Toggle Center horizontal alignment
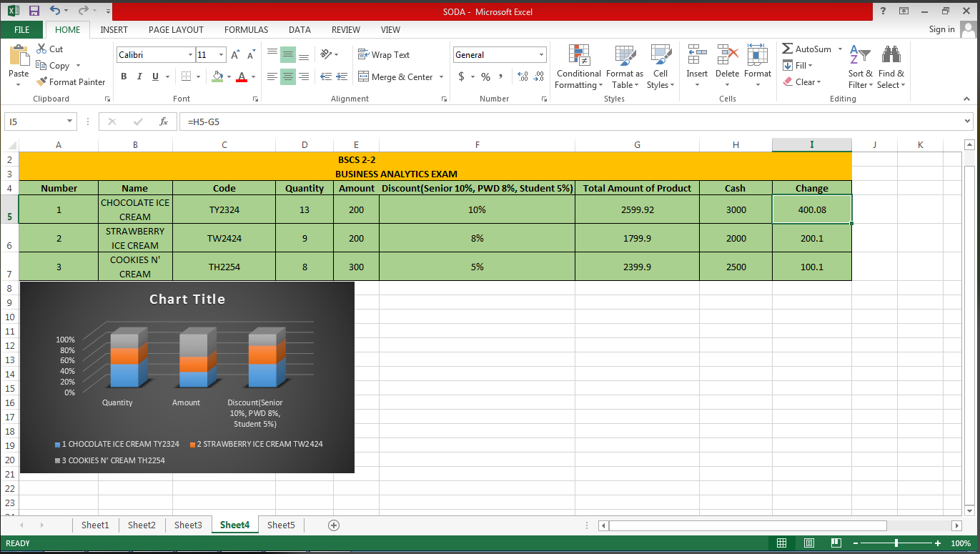 (x=288, y=76)
